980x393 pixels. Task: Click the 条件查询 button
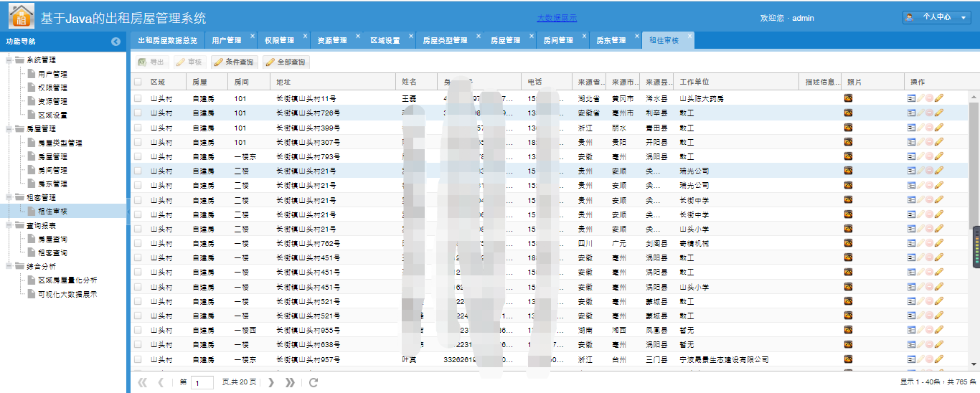232,62
